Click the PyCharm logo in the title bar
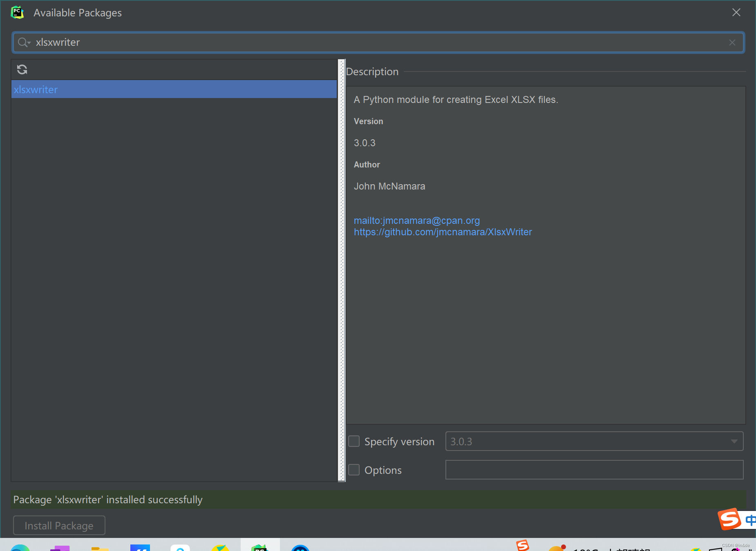This screenshot has height=551, width=756. coord(17,13)
